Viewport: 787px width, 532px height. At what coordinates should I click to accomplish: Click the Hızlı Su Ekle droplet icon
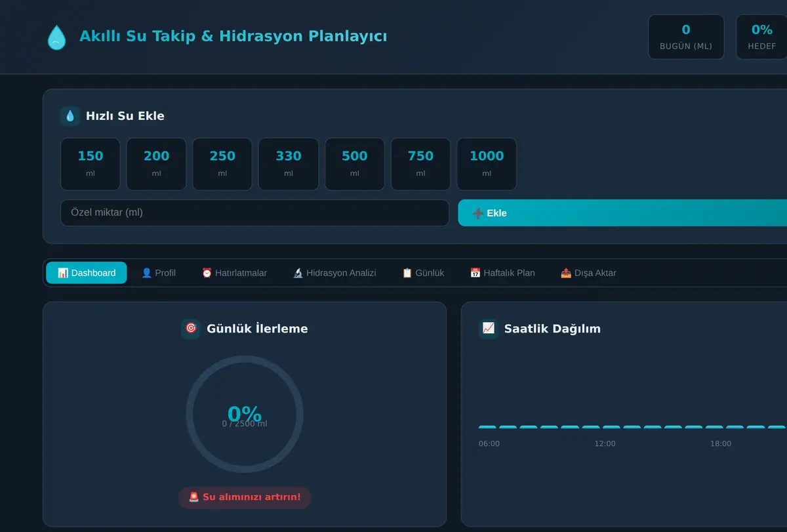point(70,116)
